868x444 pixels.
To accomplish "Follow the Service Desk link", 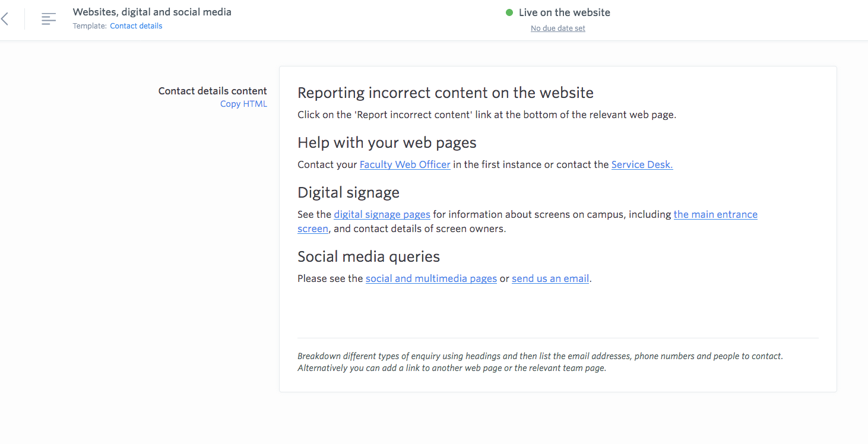I will [642, 164].
